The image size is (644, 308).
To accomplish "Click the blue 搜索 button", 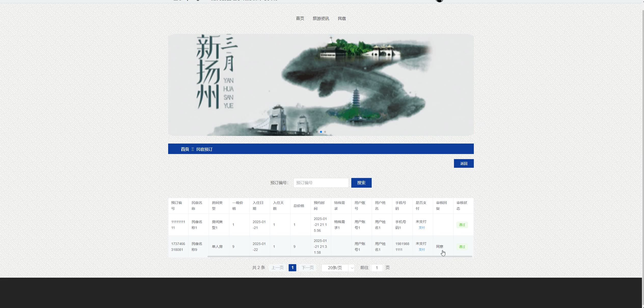I will tap(361, 183).
